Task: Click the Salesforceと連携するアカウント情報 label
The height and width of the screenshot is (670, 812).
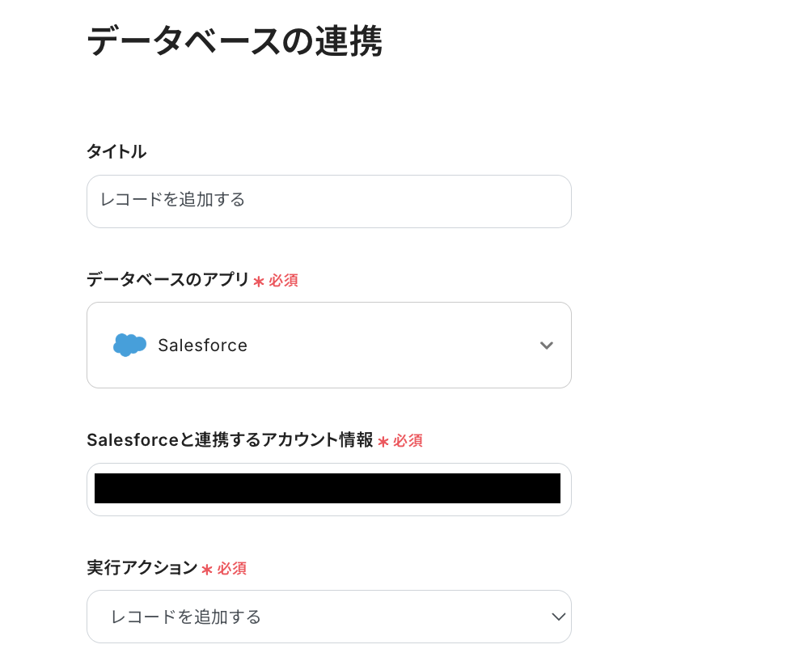Action: coord(230,440)
